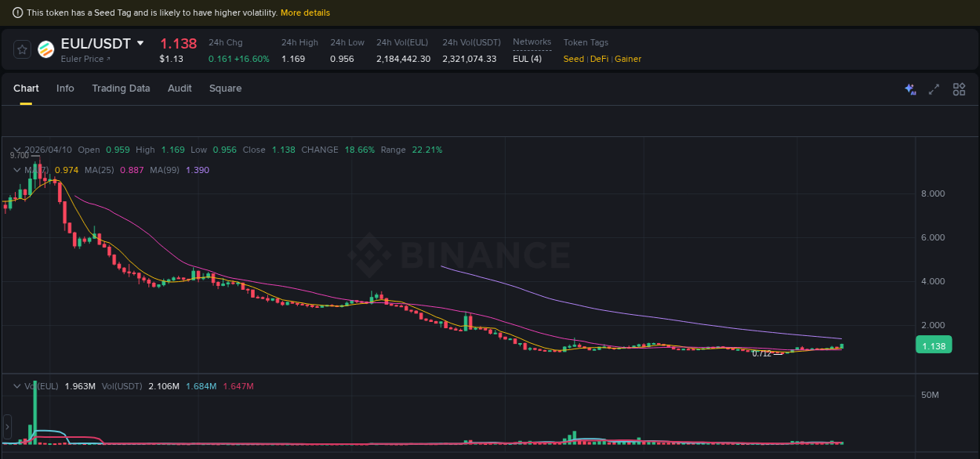Click the fullscreen expand arrows icon
The height and width of the screenshot is (459, 980).
pos(934,89)
